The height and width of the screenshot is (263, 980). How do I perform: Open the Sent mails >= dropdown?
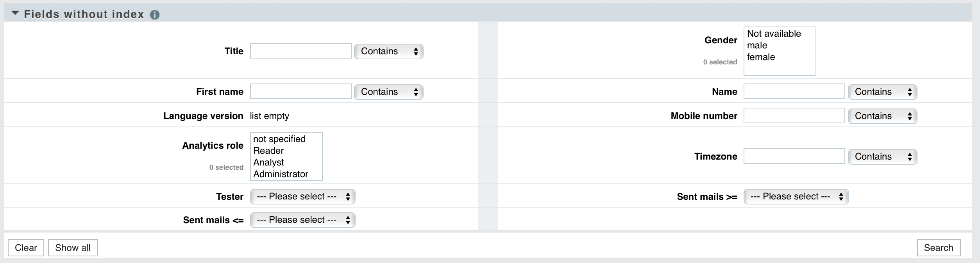(796, 196)
